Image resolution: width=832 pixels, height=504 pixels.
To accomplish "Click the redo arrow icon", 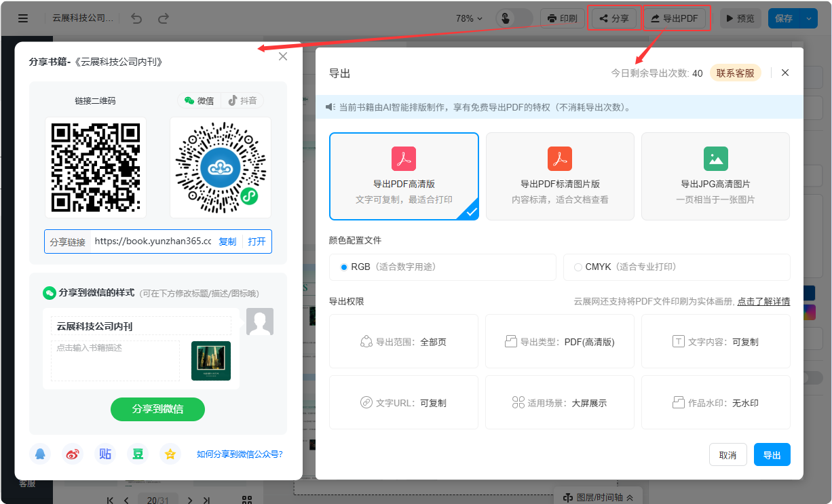I will point(163,18).
